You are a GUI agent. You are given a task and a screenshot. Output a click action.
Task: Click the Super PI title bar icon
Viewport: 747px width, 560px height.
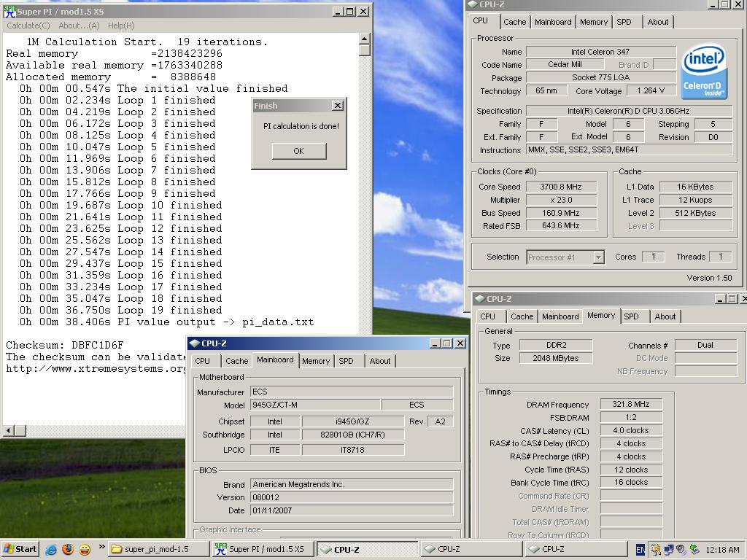coord(9,12)
